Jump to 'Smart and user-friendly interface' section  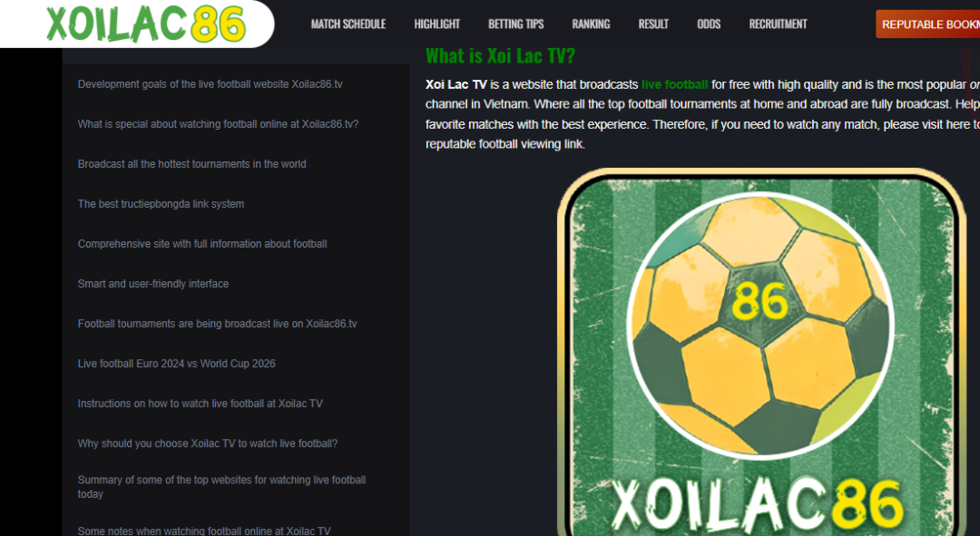[153, 284]
